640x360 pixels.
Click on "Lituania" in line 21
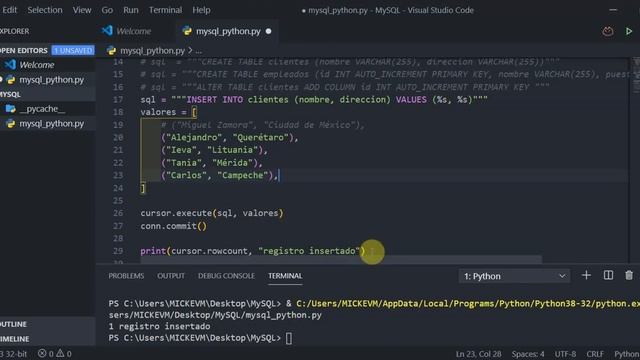coord(232,150)
